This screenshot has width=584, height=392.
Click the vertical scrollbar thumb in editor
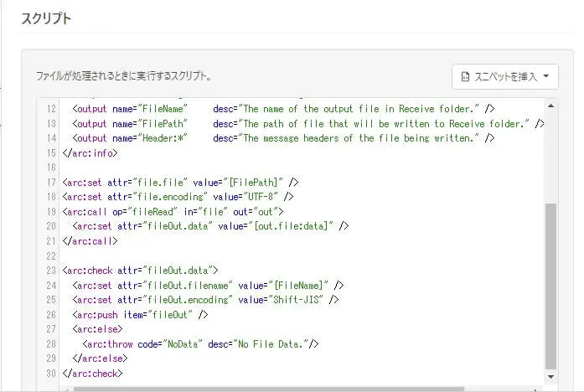pos(550,286)
